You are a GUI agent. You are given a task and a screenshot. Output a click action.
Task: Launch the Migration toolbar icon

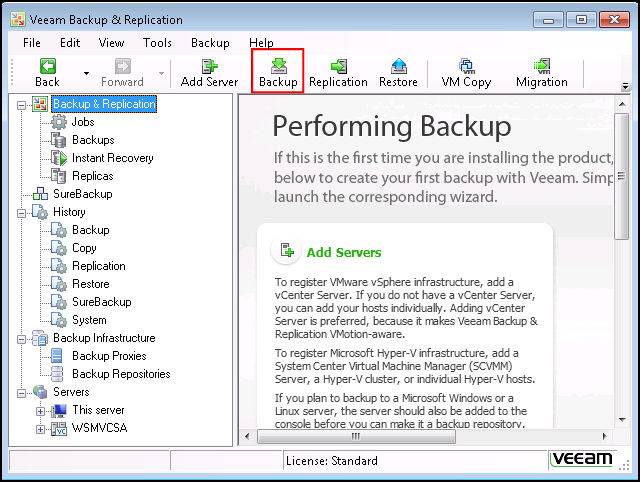point(542,66)
